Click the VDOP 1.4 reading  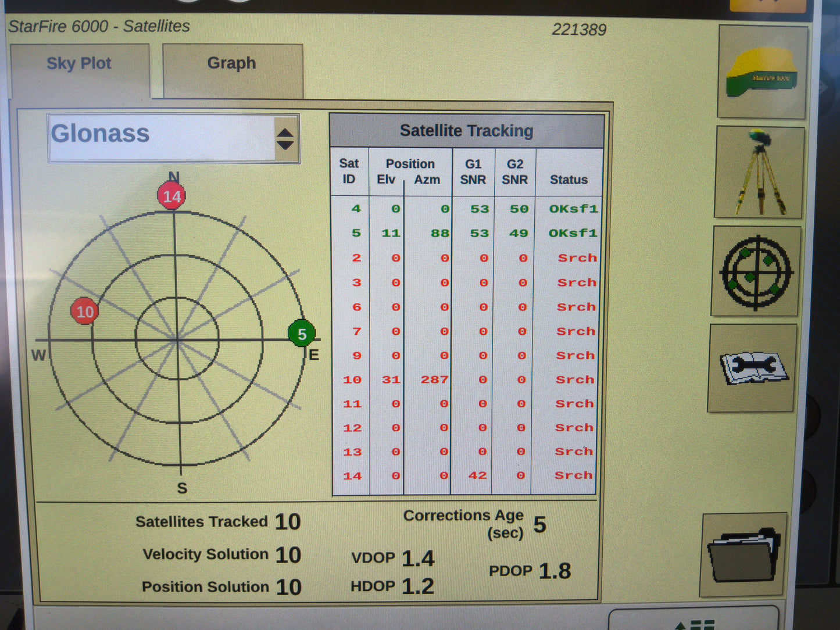[393, 559]
